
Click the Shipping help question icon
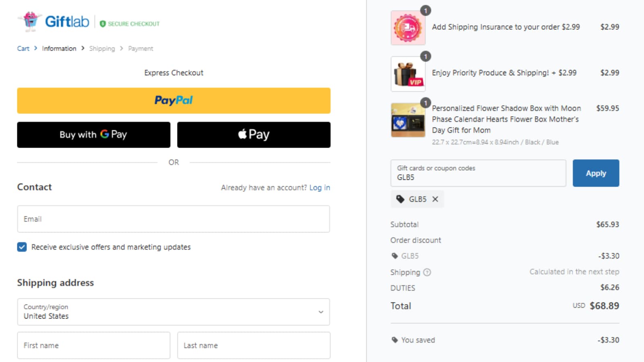[x=427, y=272]
